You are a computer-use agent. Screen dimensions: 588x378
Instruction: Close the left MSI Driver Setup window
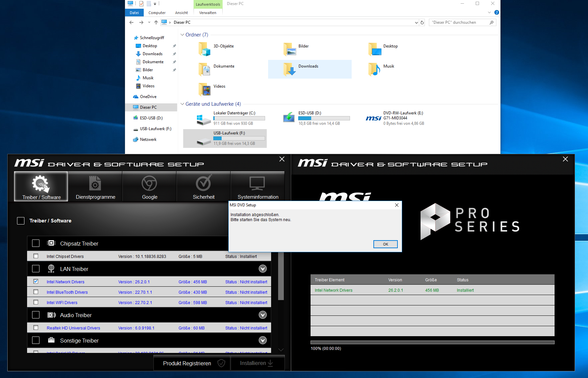pyautogui.click(x=282, y=159)
